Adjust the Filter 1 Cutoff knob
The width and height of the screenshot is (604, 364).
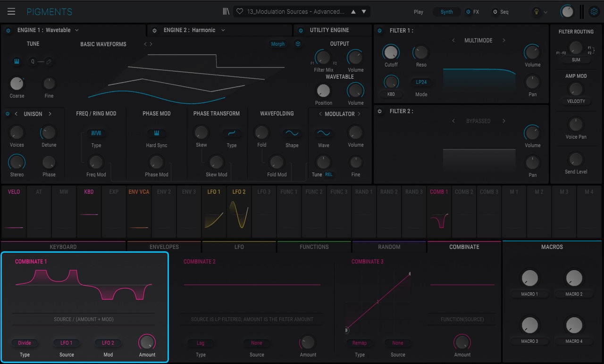391,52
